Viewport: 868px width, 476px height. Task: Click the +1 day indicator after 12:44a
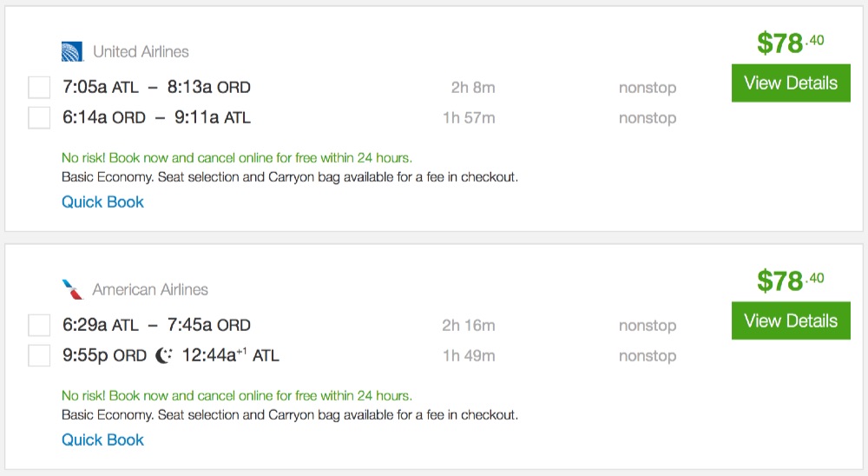241,352
